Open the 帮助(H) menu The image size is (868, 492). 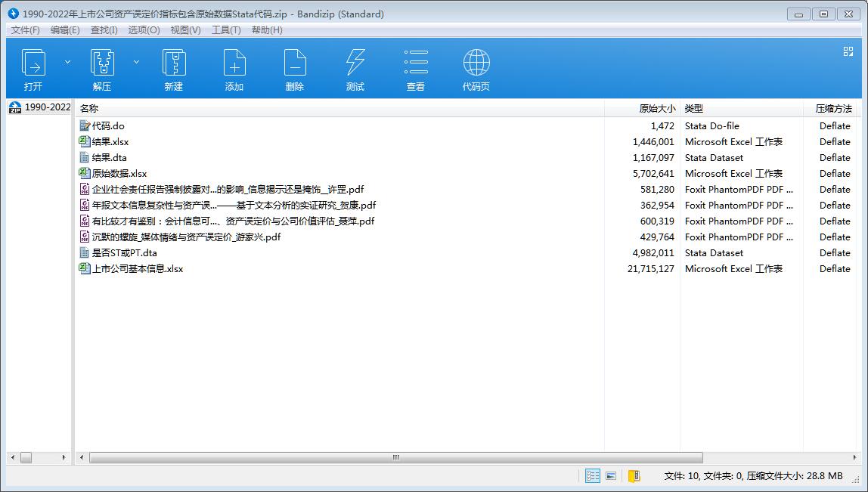(x=267, y=30)
